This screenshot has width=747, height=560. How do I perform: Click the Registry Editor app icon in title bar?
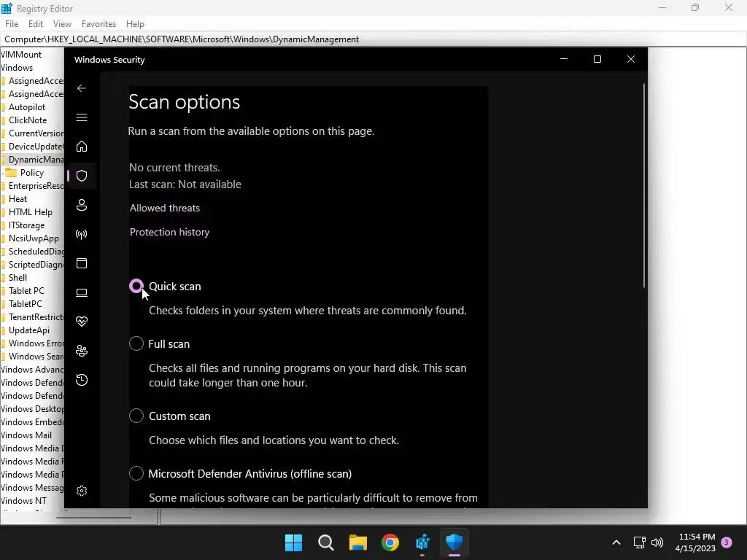7,8
